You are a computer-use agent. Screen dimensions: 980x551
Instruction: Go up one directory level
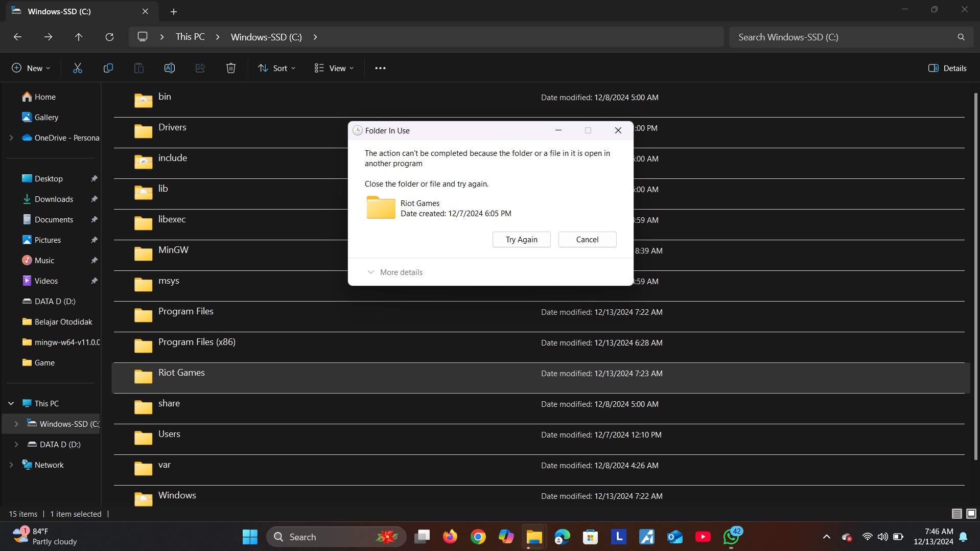pyautogui.click(x=79, y=37)
